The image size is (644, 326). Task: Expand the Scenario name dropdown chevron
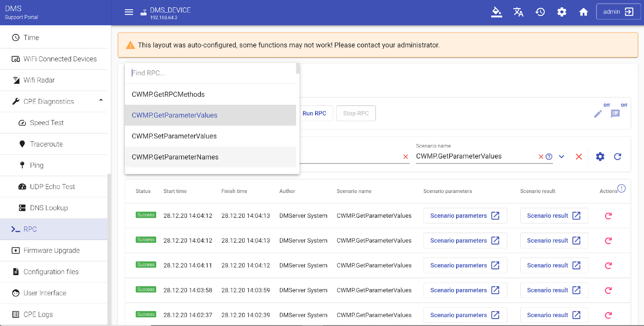(x=562, y=157)
